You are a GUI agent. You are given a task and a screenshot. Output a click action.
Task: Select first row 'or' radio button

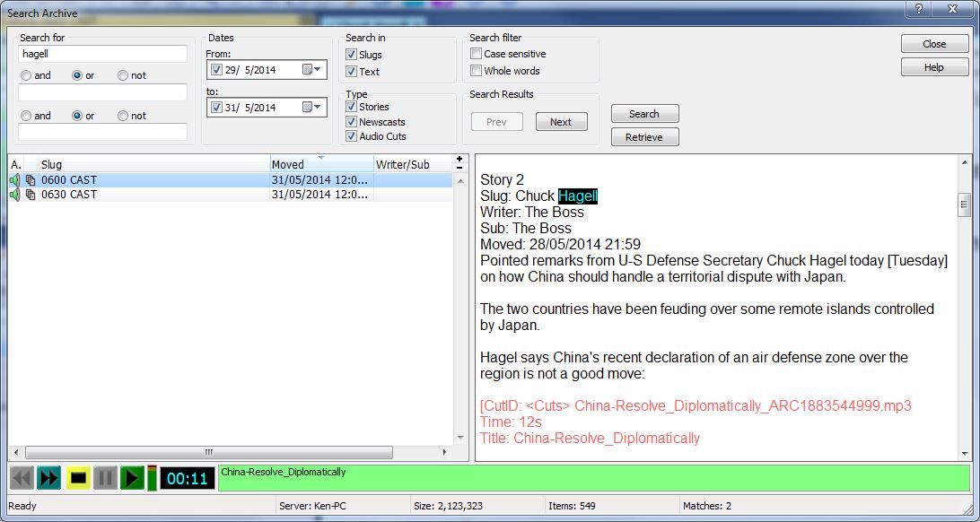tap(77, 75)
